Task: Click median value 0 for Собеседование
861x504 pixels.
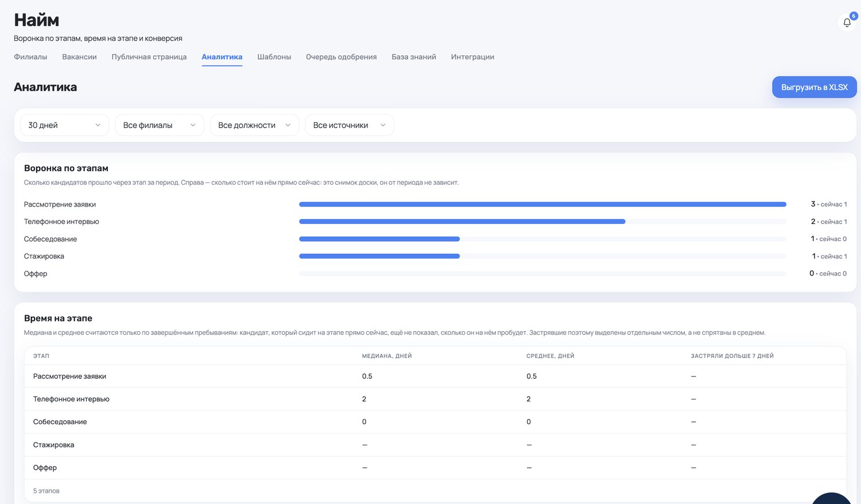Action: point(364,422)
